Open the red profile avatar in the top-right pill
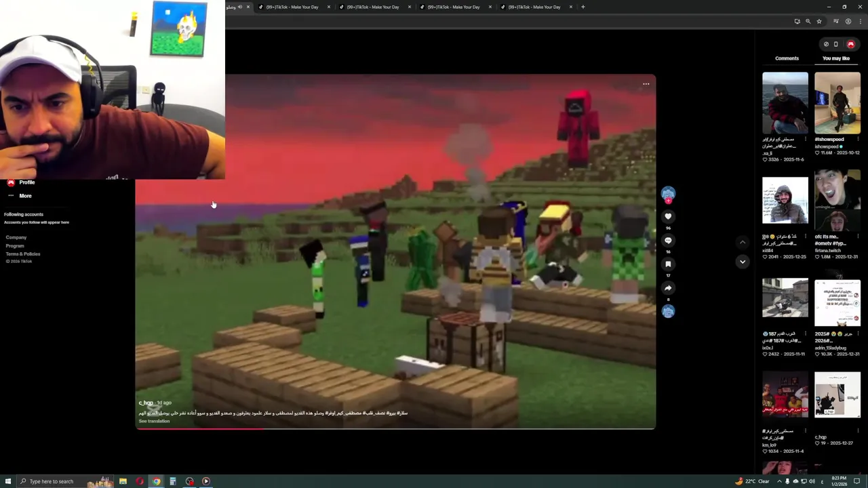 (x=850, y=44)
